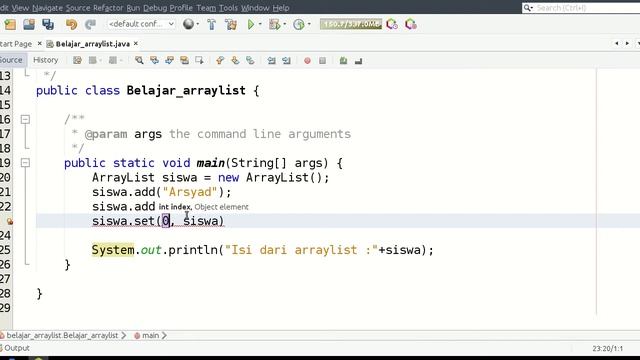Viewport: 640px width, 360px height.
Task: Start macro recording with red circle icon
Action: coord(307,61)
